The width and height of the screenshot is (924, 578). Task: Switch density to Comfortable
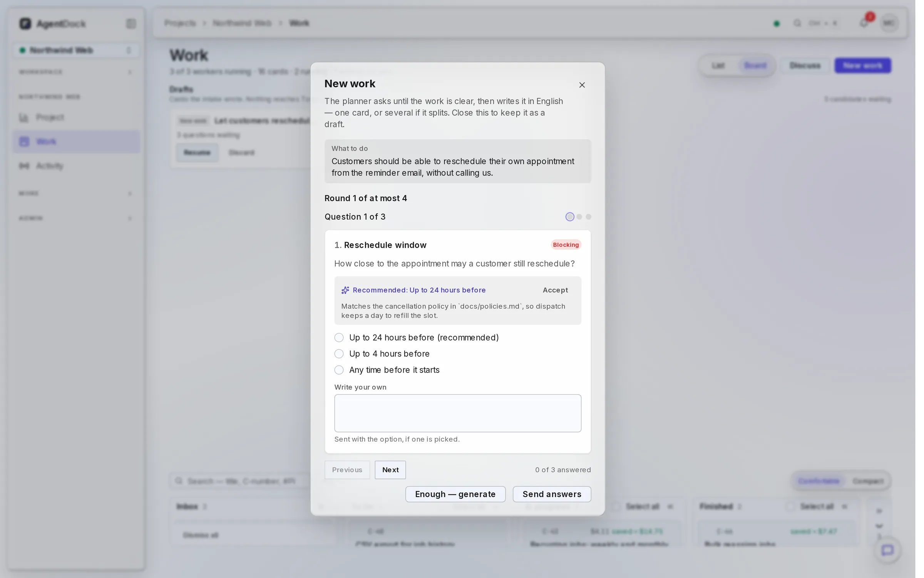click(819, 481)
